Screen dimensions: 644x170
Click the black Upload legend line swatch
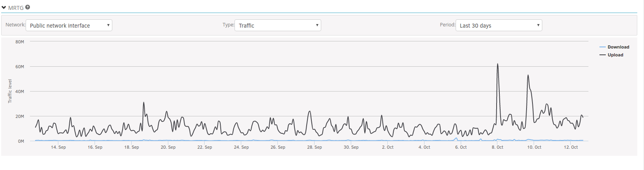click(602, 55)
